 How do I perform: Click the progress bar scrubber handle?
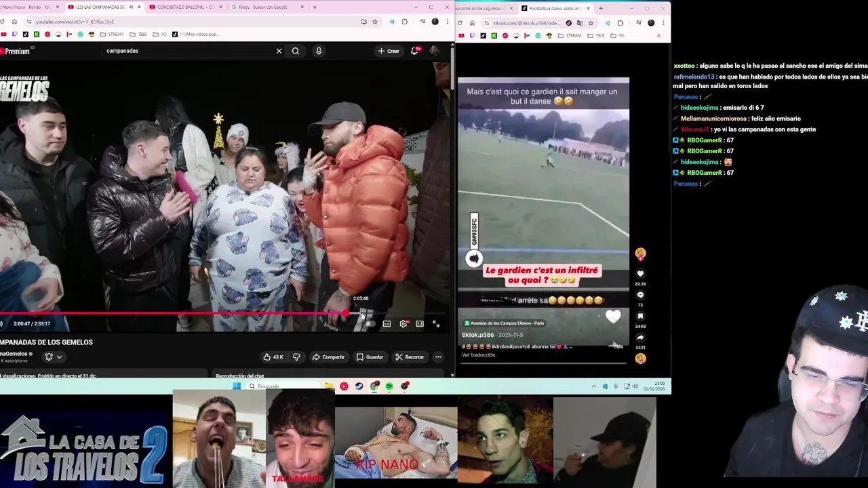click(x=347, y=313)
